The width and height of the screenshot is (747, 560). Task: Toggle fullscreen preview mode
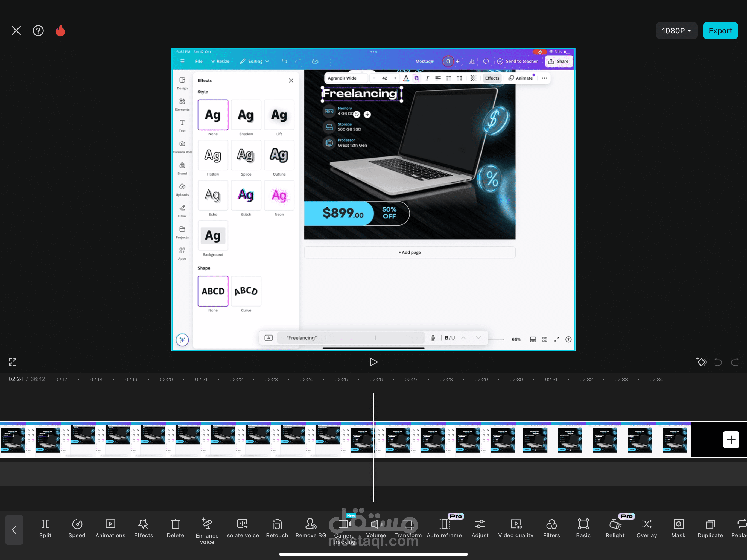click(x=13, y=362)
